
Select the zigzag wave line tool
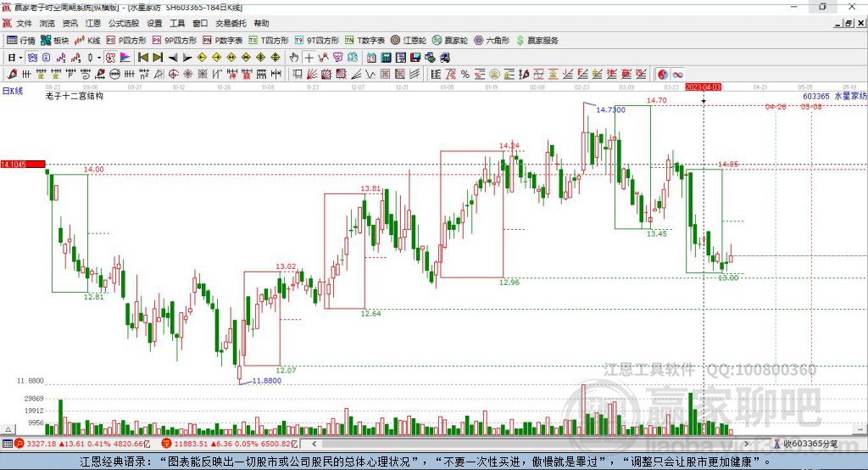371,75
